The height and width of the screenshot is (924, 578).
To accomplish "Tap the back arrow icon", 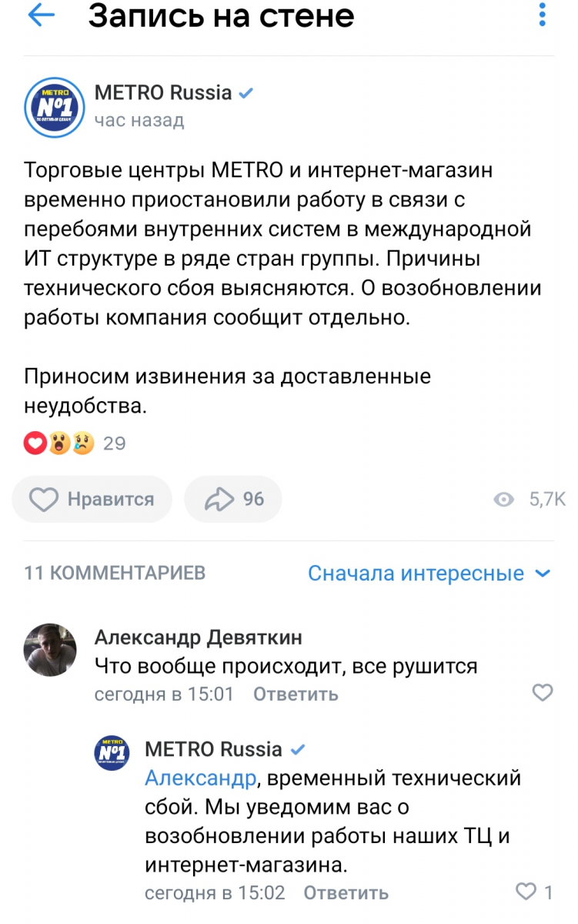I will 41,15.
